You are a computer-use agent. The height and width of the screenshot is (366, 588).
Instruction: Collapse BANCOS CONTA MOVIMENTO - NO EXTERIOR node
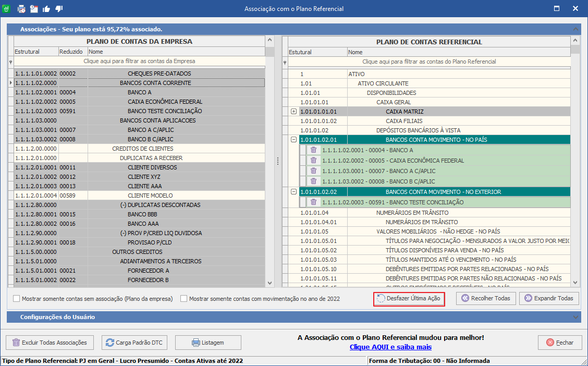[293, 192]
